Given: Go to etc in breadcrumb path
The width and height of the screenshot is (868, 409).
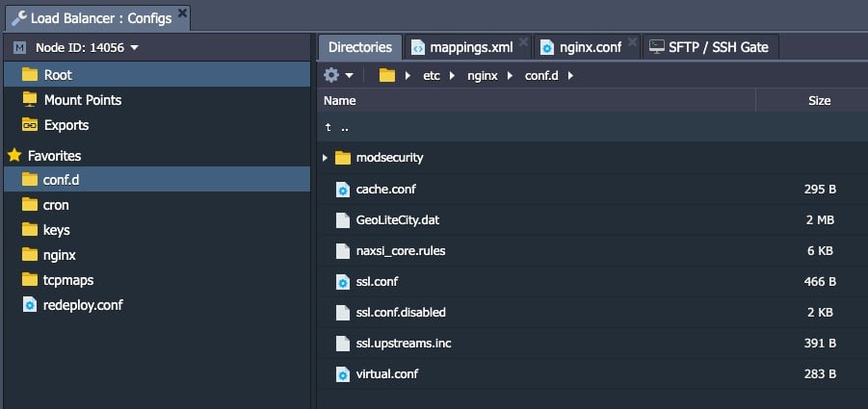Looking at the screenshot, I should [432, 76].
